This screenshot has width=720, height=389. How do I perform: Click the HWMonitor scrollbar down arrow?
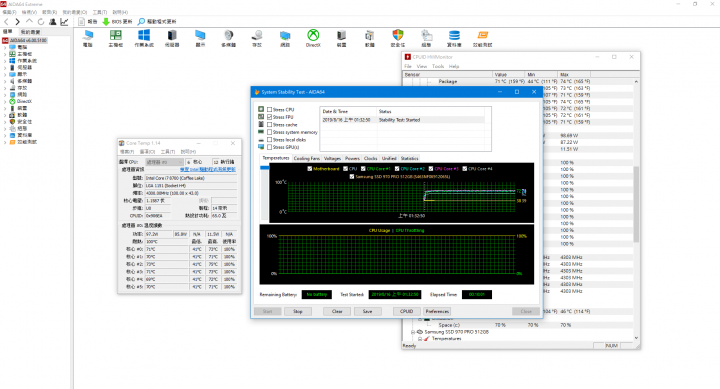tap(636, 338)
